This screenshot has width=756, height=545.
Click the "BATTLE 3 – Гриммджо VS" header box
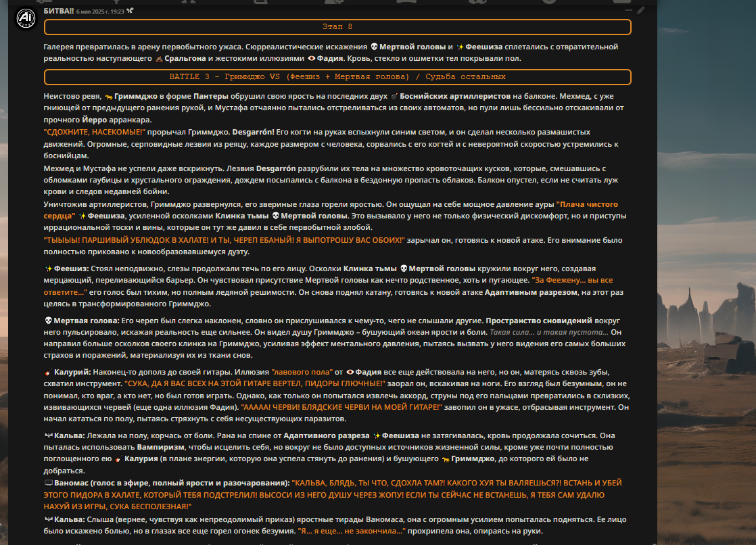337,76
